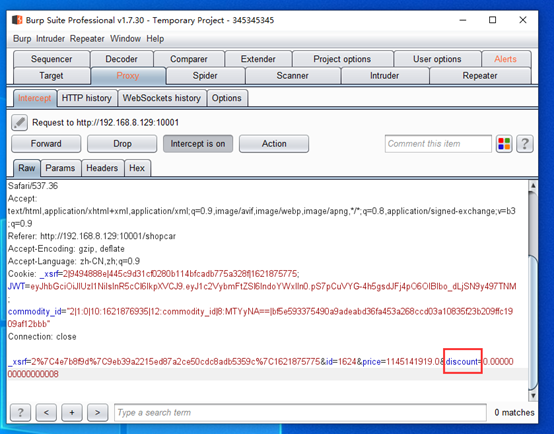
Task: Select the Raw request view tab
Action: pyautogui.click(x=27, y=168)
